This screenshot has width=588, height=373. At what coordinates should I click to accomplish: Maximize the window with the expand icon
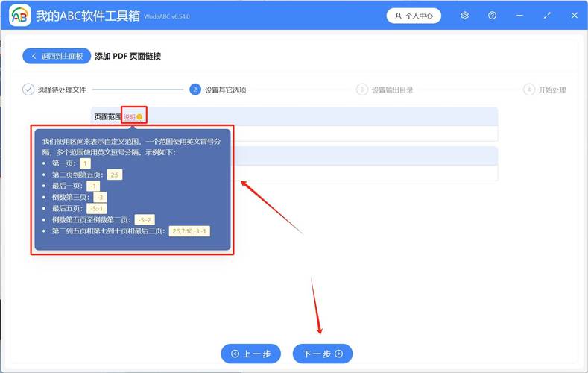point(547,16)
